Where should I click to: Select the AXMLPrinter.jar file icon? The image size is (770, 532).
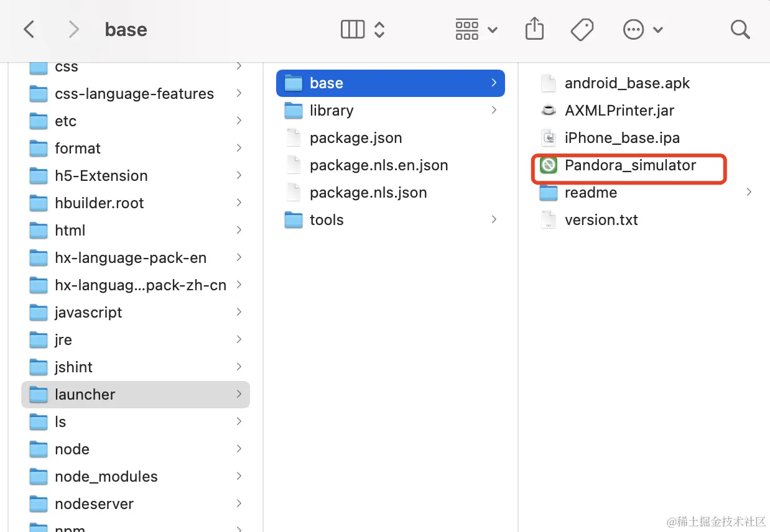coord(549,111)
